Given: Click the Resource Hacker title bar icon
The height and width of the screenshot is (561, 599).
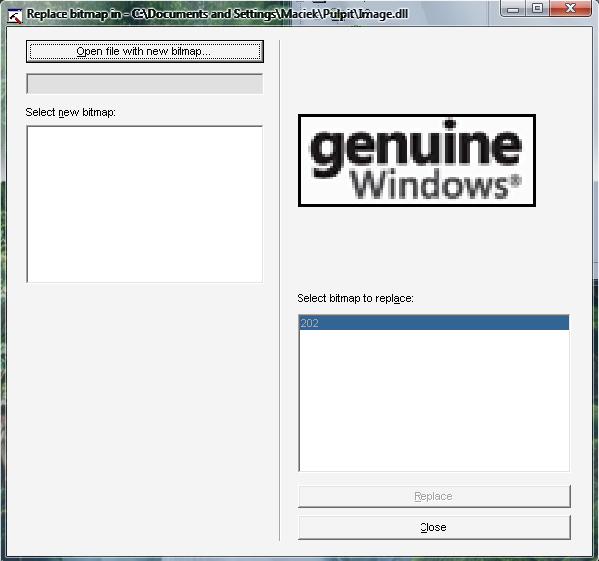Looking at the screenshot, I should coord(15,16).
